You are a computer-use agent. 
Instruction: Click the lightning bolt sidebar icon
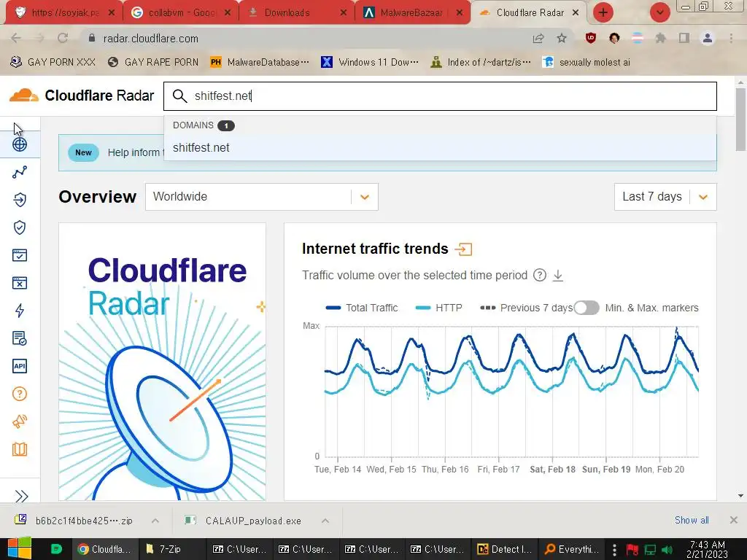coord(20,311)
